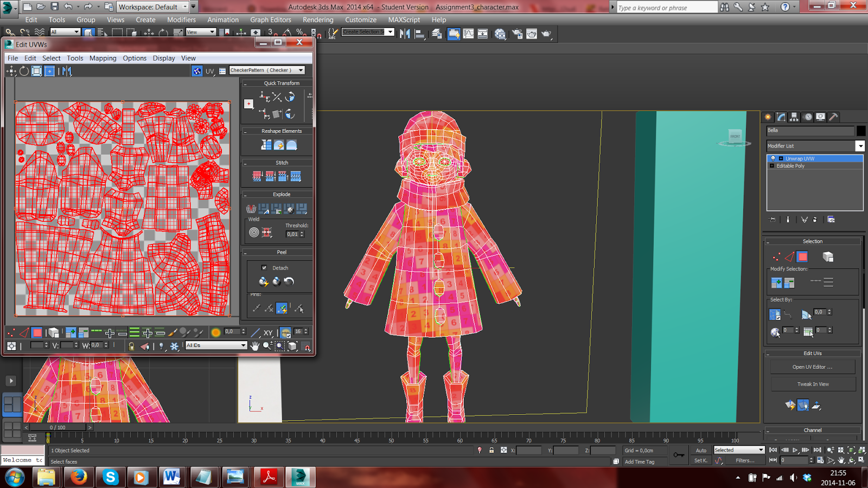868x488 pixels.
Task: Toggle show map checker icon in UV editor
Action: tap(197, 71)
